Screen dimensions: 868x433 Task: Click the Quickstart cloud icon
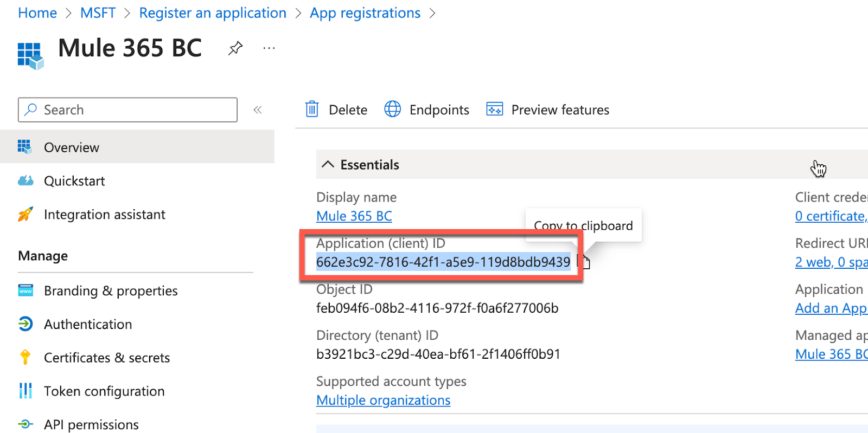[x=25, y=180]
